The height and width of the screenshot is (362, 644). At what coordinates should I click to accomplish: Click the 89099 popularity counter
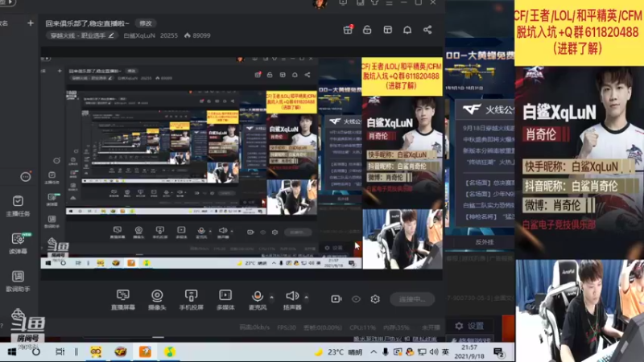[x=197, y=35]
